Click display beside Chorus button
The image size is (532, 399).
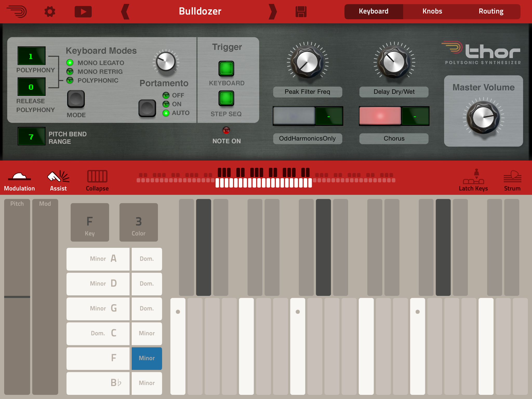415,116
